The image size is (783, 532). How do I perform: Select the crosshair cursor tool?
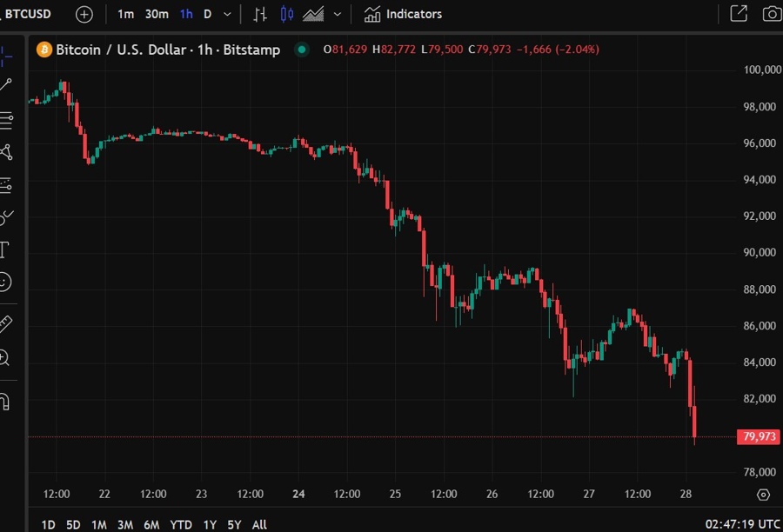tap(6, 56)
